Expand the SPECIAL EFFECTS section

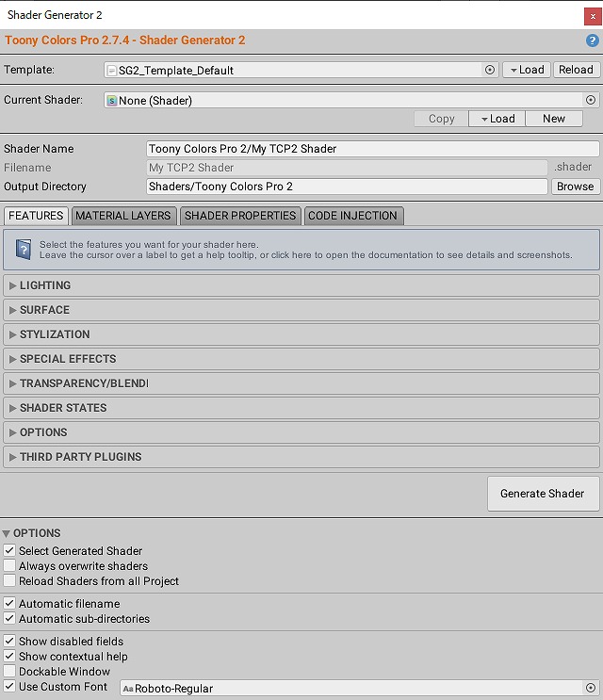pos(301,359)
